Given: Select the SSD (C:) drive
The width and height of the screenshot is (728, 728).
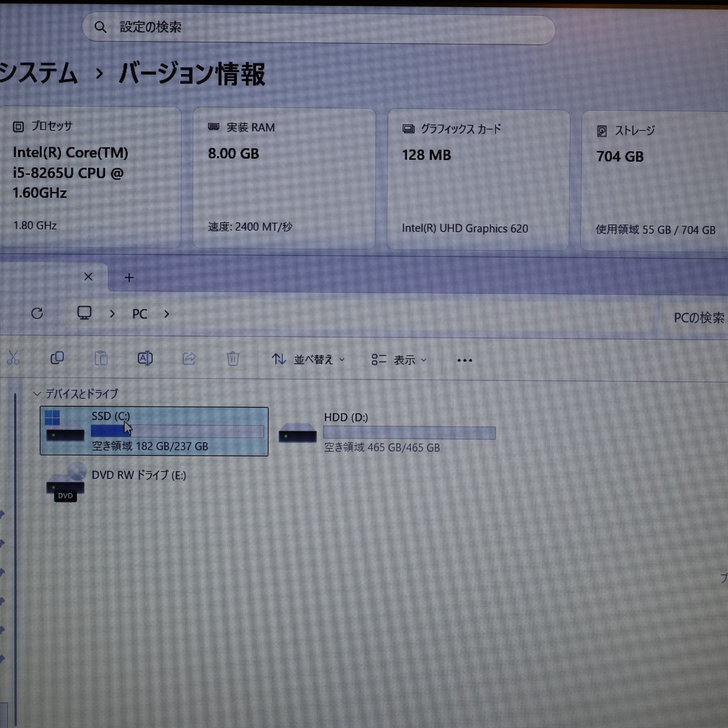Looking at the screenshot, I should point(154,431).
